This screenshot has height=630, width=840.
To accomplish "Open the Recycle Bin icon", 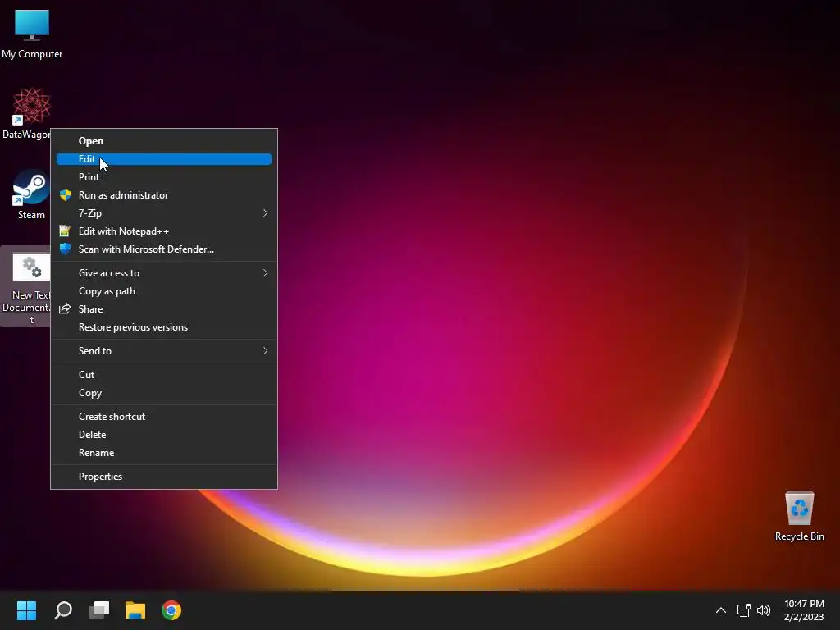I will pos(799,516).
